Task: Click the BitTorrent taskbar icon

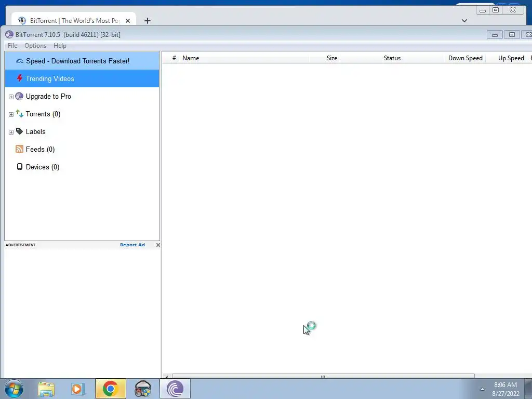Action: pos(175,389)
